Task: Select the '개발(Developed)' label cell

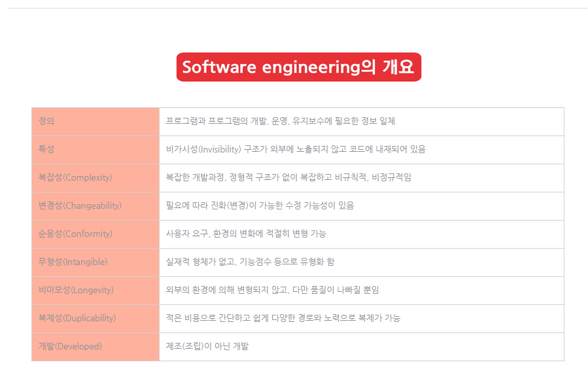Action: (x=95, y=347)
